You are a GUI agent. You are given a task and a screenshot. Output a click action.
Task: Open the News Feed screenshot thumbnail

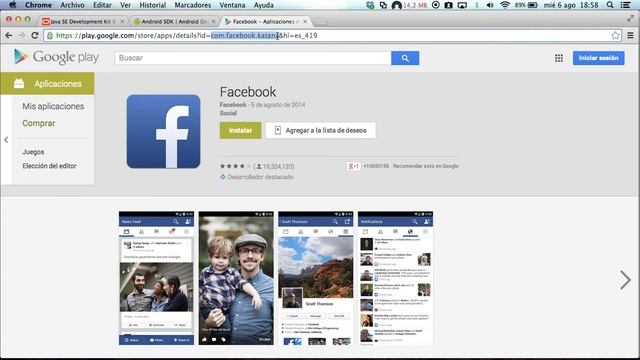tap(156, 278)
